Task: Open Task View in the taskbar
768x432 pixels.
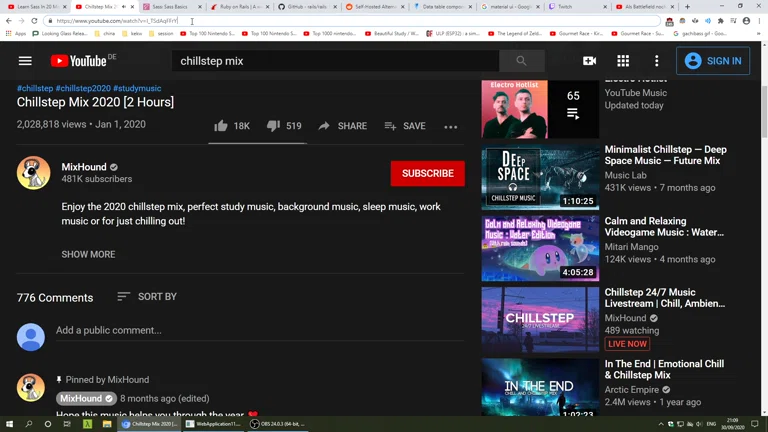Action: click(x=67, y=424)
